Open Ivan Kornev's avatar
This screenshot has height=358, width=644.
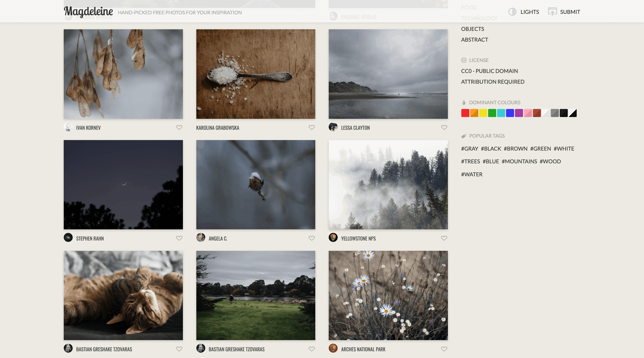68,127
